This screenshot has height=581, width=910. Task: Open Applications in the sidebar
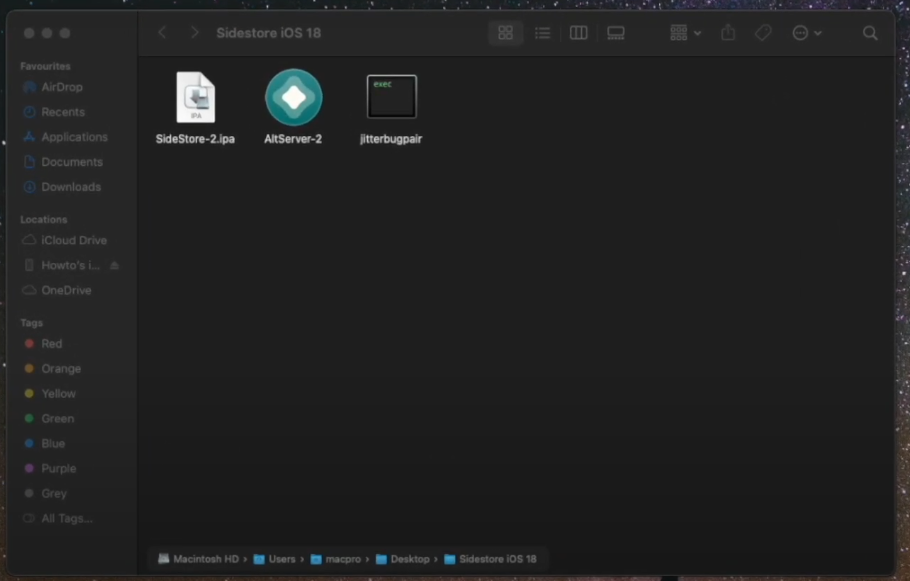tap(74, 137)
